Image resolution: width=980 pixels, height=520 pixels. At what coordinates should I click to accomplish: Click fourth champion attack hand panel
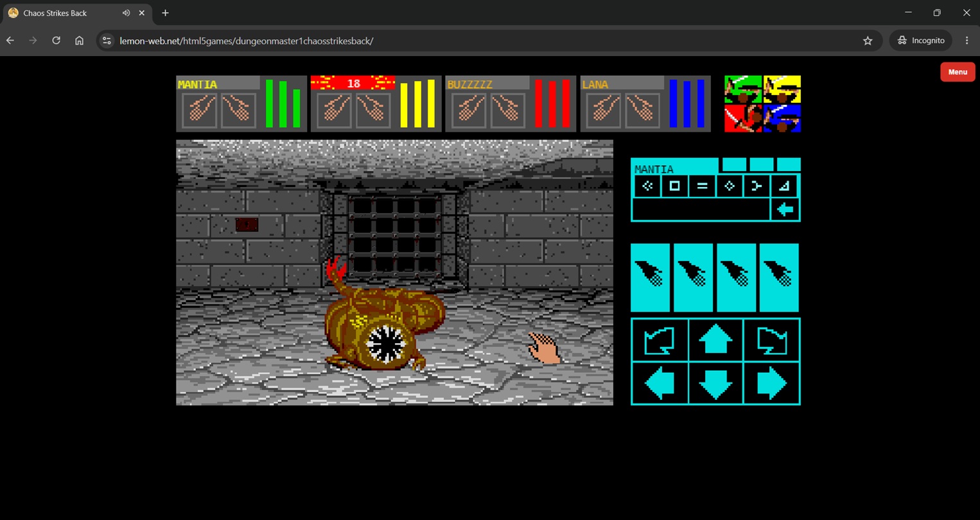(779, 278)
